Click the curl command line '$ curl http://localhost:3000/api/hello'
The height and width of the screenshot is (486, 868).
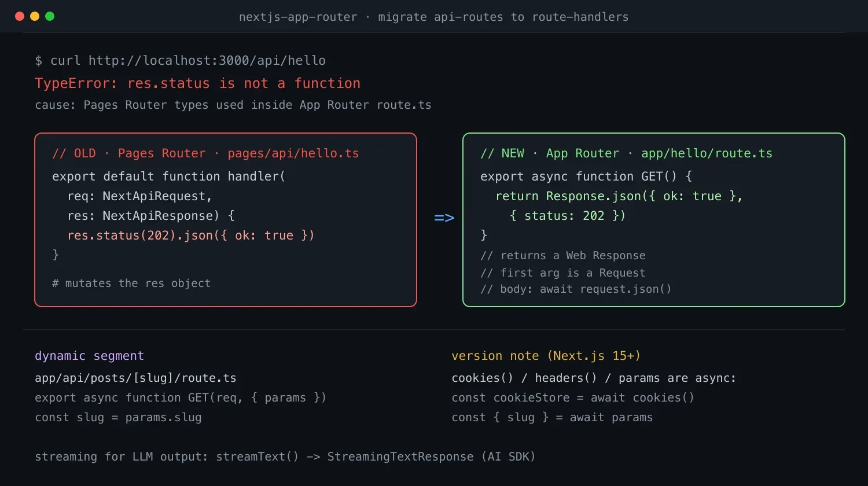click(181, 61)
